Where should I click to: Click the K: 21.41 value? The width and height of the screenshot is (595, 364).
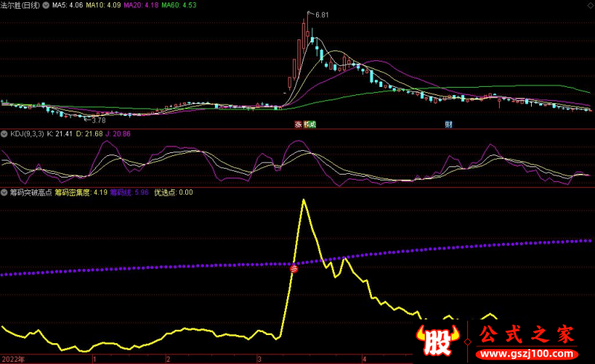click(59, 134)
